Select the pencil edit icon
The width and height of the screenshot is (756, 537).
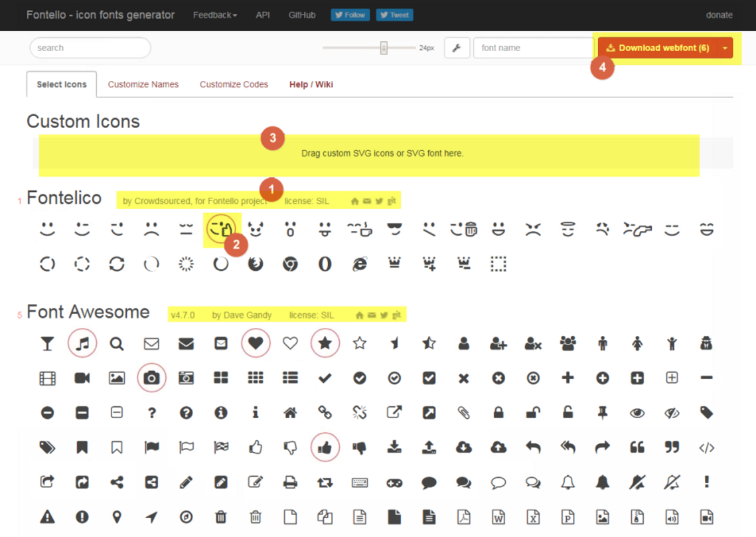(187, 482)
